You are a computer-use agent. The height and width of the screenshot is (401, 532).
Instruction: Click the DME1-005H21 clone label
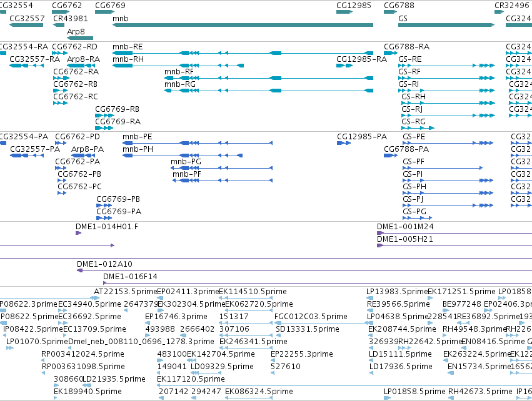[x=405, y=239]
